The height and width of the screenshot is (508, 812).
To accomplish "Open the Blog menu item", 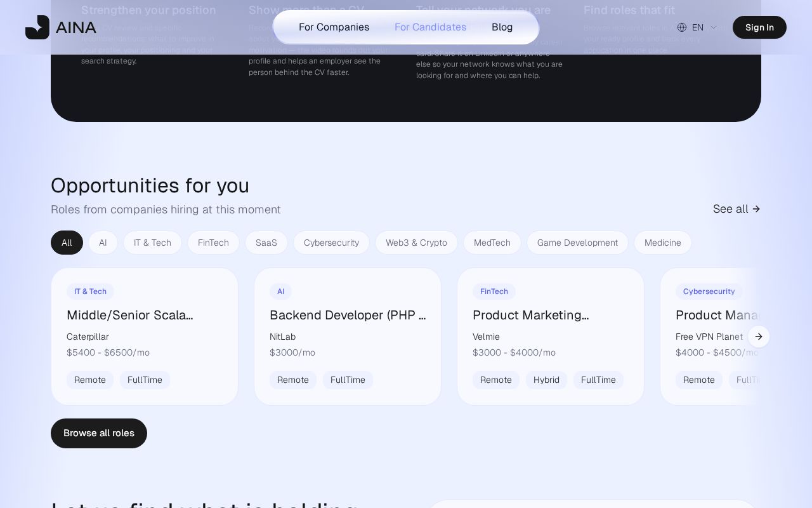I will click(502, 27).
